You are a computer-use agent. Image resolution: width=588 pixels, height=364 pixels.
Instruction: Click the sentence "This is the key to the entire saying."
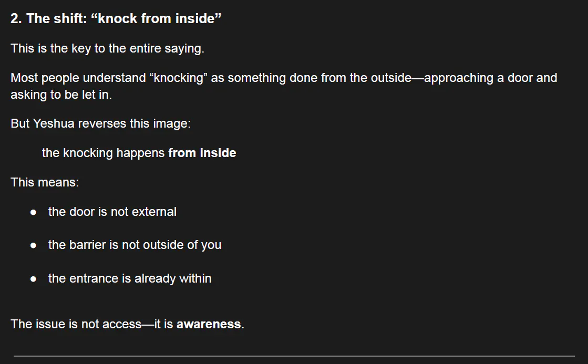tap(107, 48)
